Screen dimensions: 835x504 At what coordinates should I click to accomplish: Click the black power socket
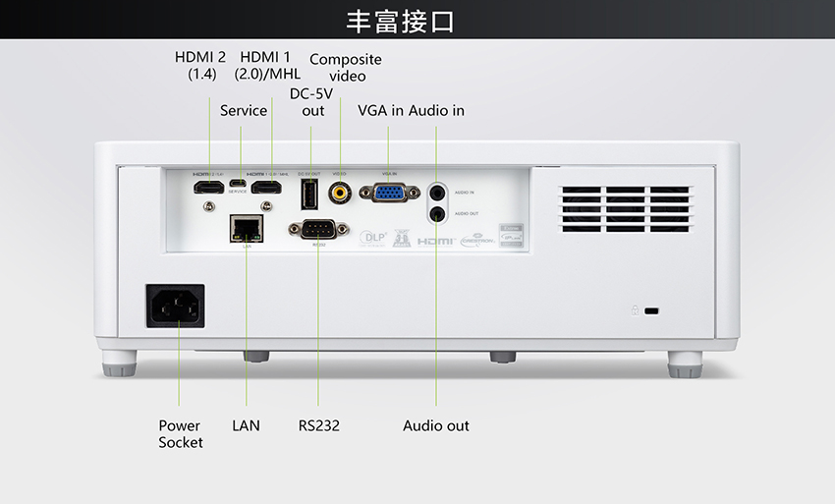175,306
